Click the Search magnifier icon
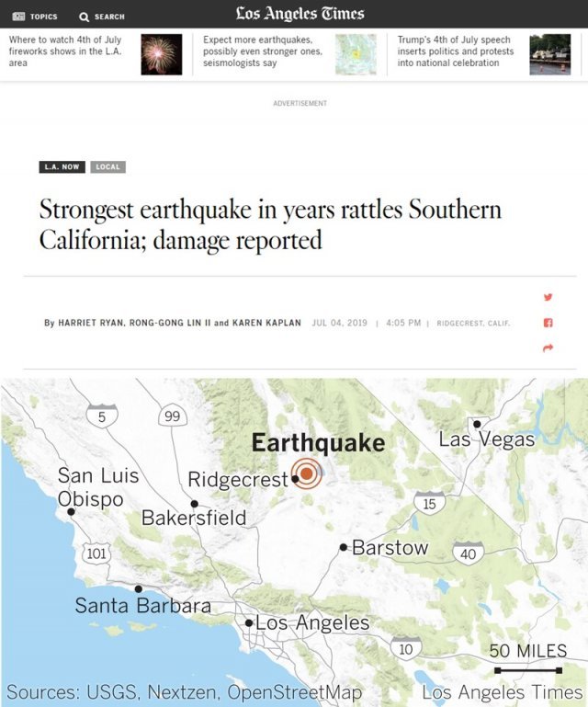The height and width of the screenshot is (707, 588). [85, 17]
